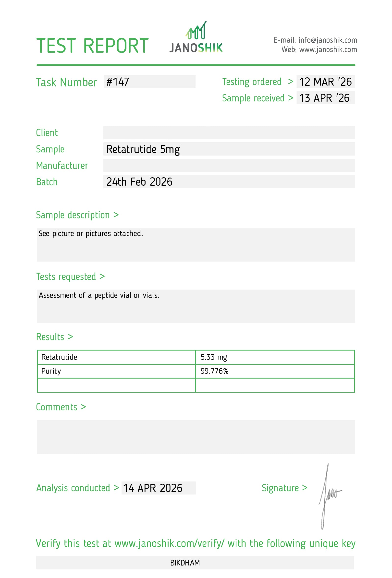The image size is (392, 578).
Task: Click the info@janoshik.com email address
Action: coord(328,40)
